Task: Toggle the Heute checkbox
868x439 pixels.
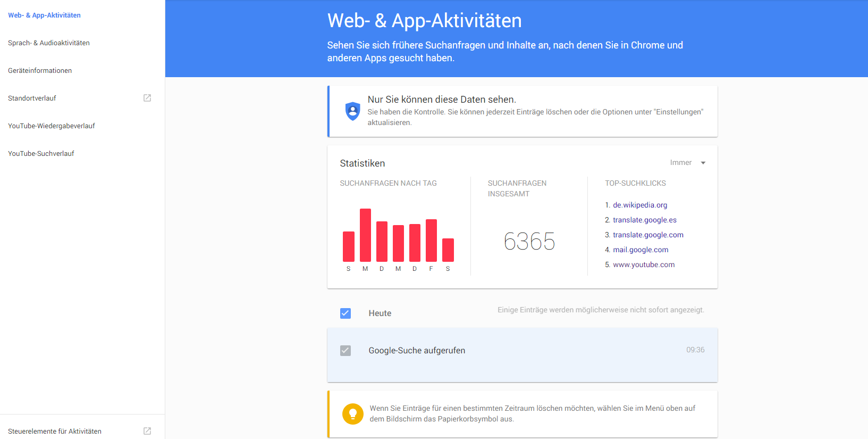Action: click(345, 313)
